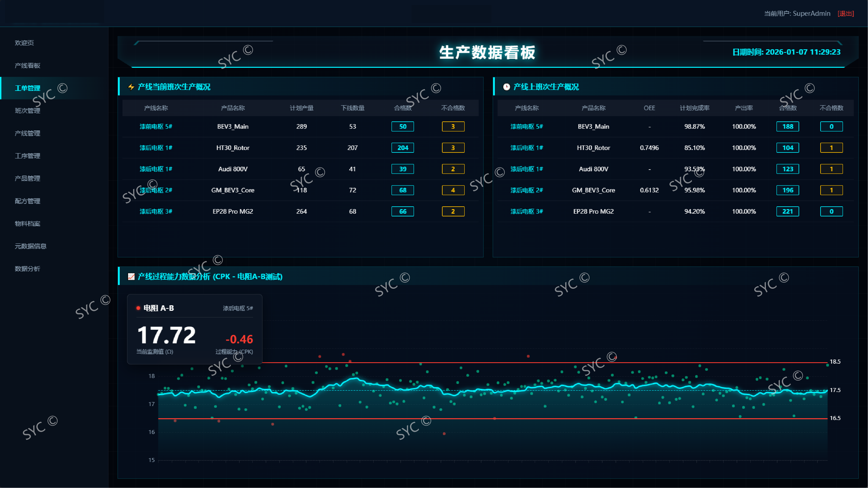868x488 pixels.
Task: Click the red dot beside 电阻 A-B
Action: coord(138,308)
